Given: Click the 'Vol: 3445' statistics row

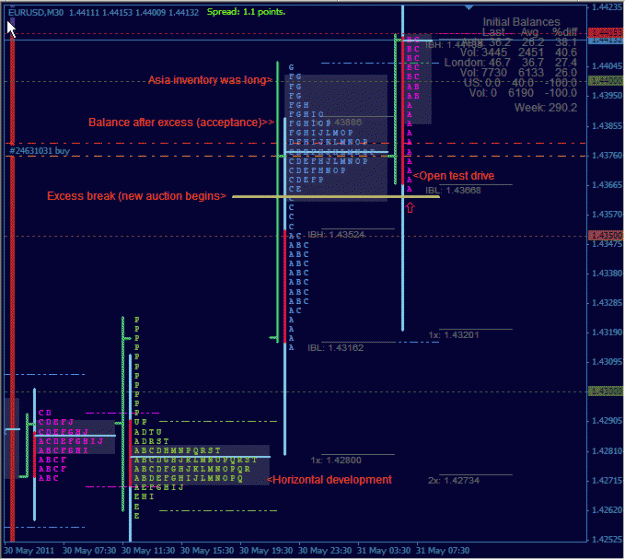Looking at the screenshot, I should pyautogui.click(x=518, y=52).
